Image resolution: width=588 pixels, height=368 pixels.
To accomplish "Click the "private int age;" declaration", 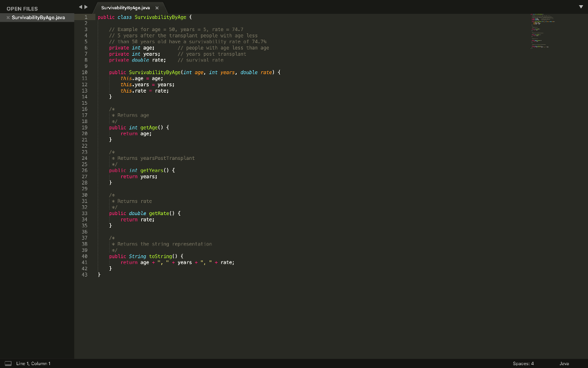I will click(131, 48).
